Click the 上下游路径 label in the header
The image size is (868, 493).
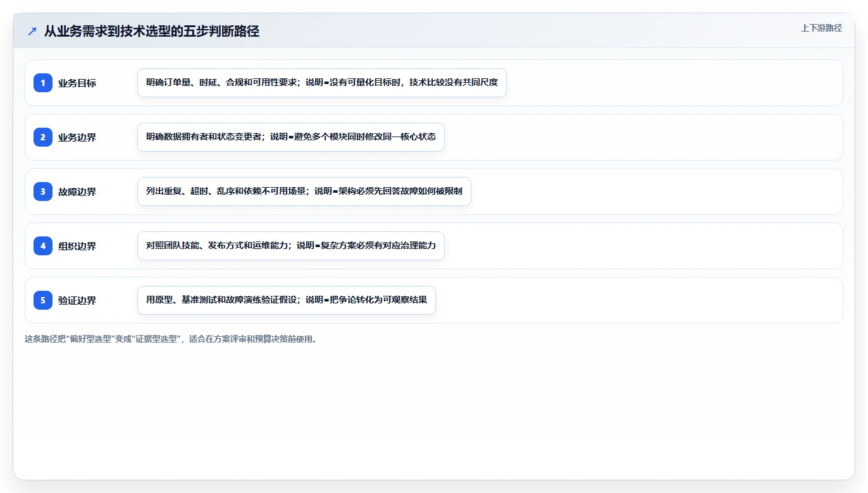(x=821, y=28)
